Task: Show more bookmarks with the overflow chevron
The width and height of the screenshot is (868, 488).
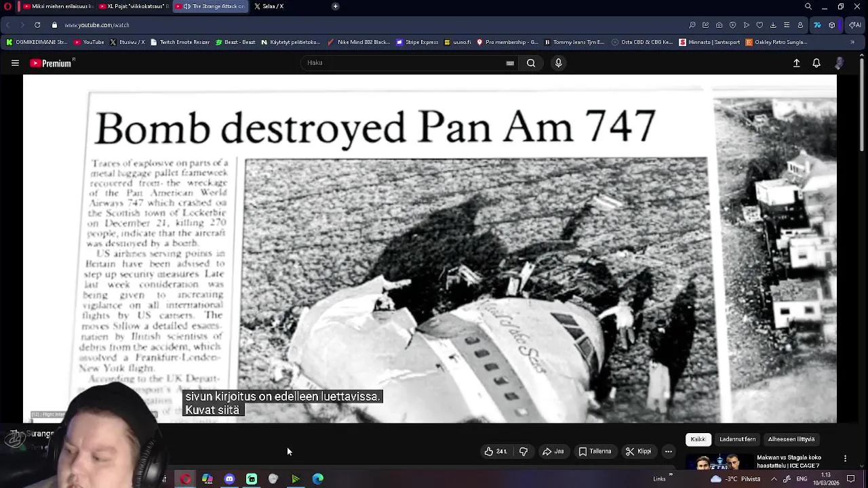Action: tap(852, 42)
